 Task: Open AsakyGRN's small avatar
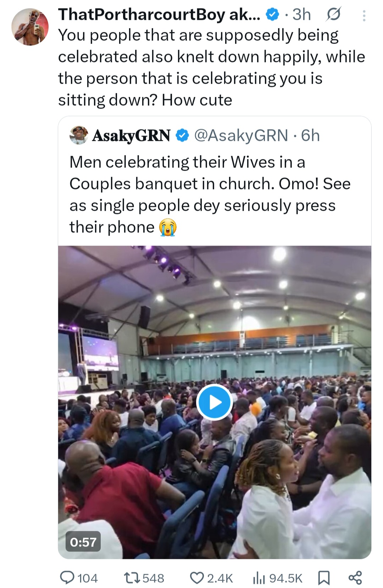coord(79,135)
